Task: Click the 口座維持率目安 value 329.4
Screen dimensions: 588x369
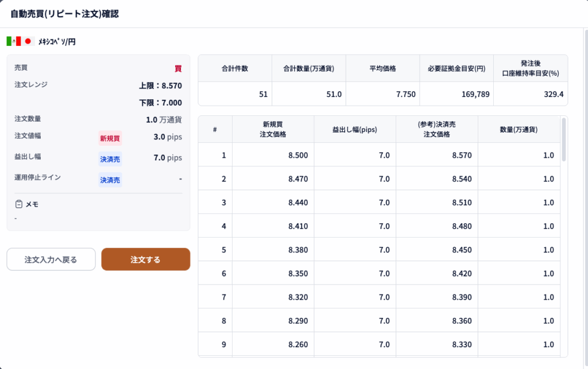Action: 554,94
